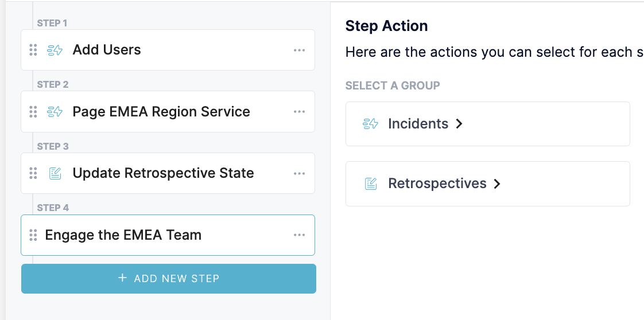The image size is (644, 320).
Task: Choose the Incidents action group
Action: 488,124
